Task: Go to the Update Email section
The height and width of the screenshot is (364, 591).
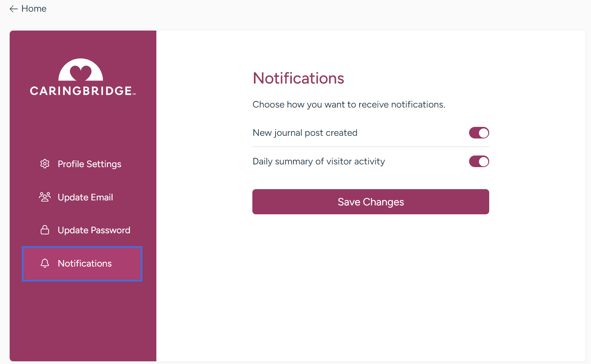Action: tap(85, 197)
